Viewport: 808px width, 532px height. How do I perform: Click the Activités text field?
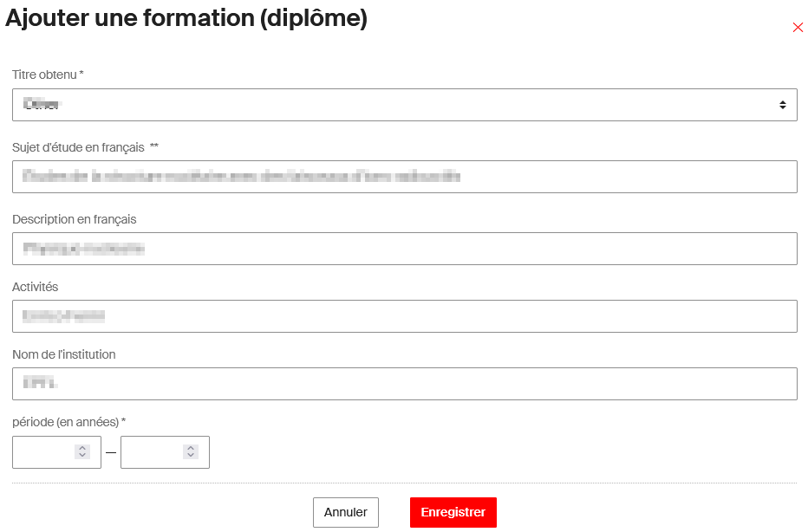tap(403, 315)
